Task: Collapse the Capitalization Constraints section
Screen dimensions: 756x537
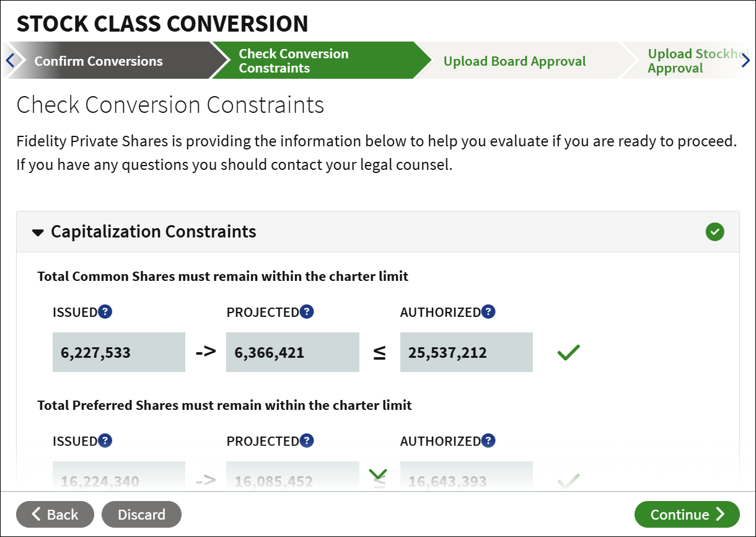Action: point(38,233)
